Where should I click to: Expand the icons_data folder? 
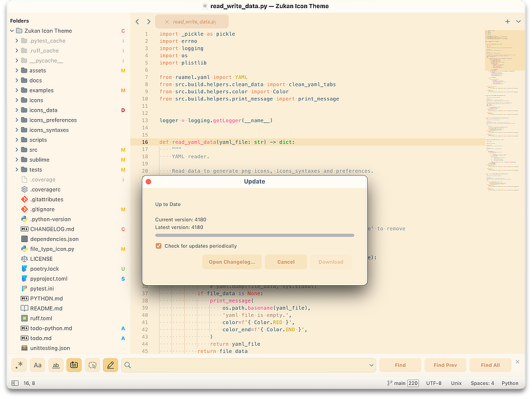17,110
